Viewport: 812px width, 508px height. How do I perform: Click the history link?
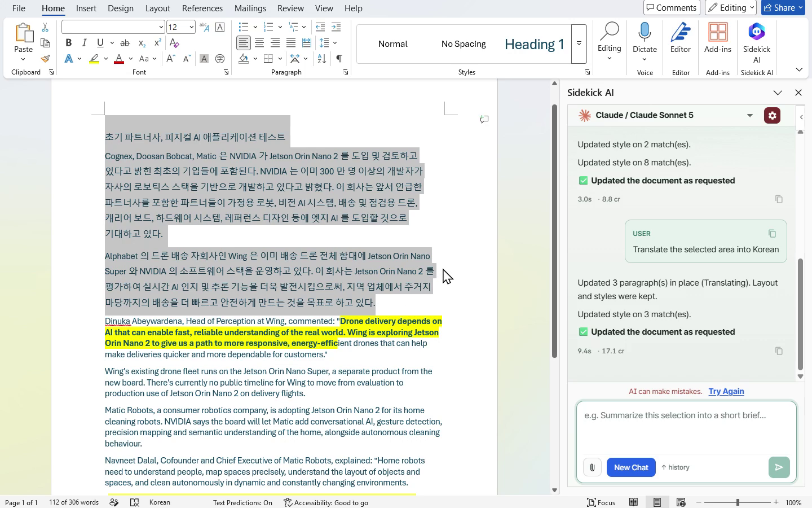tap(676, 467)
